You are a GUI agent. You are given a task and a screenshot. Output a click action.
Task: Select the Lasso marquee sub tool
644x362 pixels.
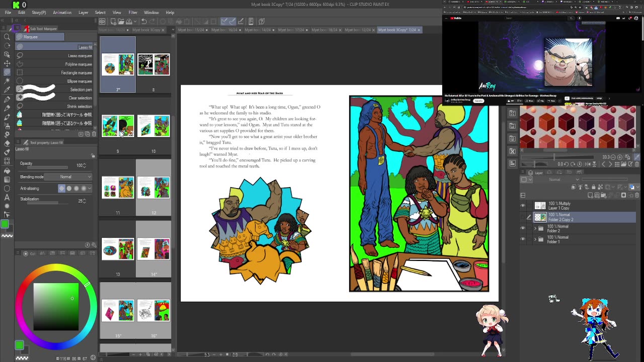pos(54,56)
